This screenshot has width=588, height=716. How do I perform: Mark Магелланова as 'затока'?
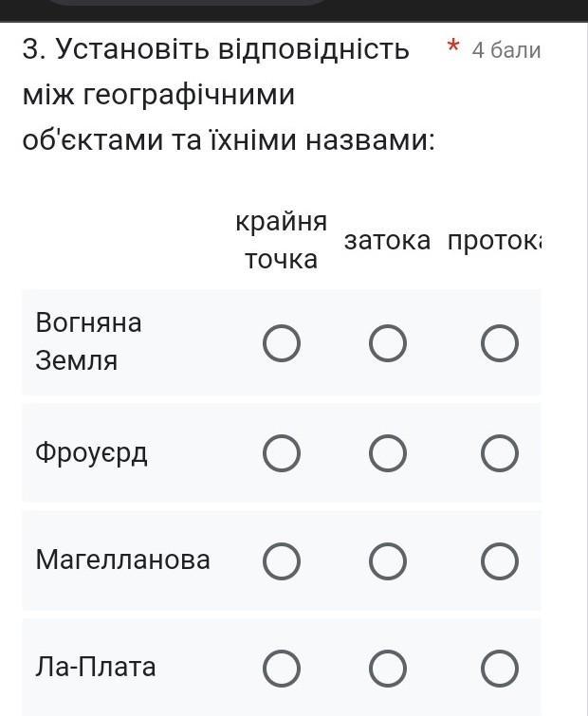[x=388, y=561]
